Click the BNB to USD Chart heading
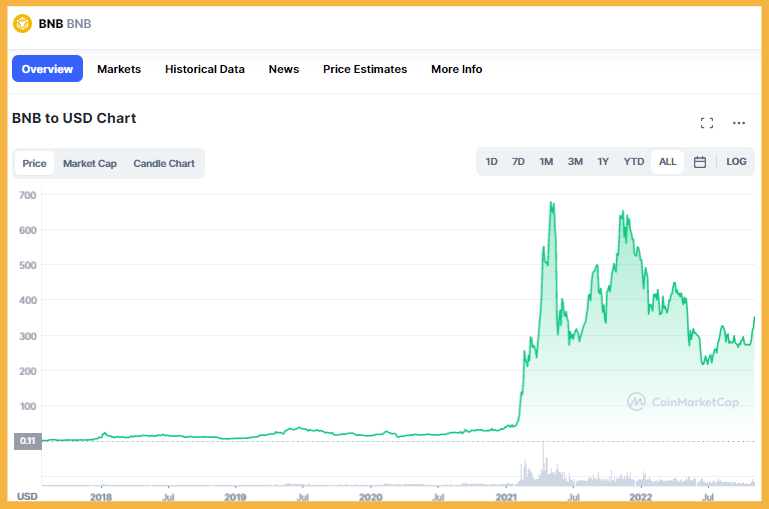 coord(74,118)
